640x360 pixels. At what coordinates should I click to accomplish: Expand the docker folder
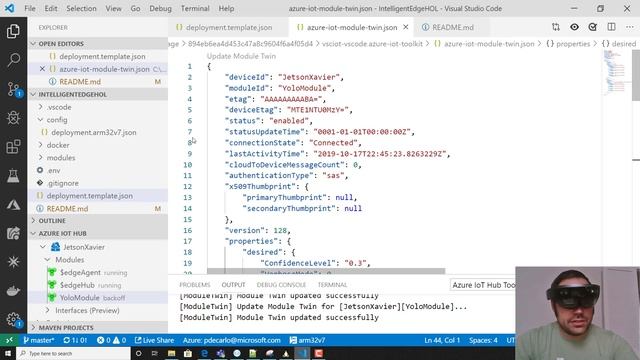98,145
